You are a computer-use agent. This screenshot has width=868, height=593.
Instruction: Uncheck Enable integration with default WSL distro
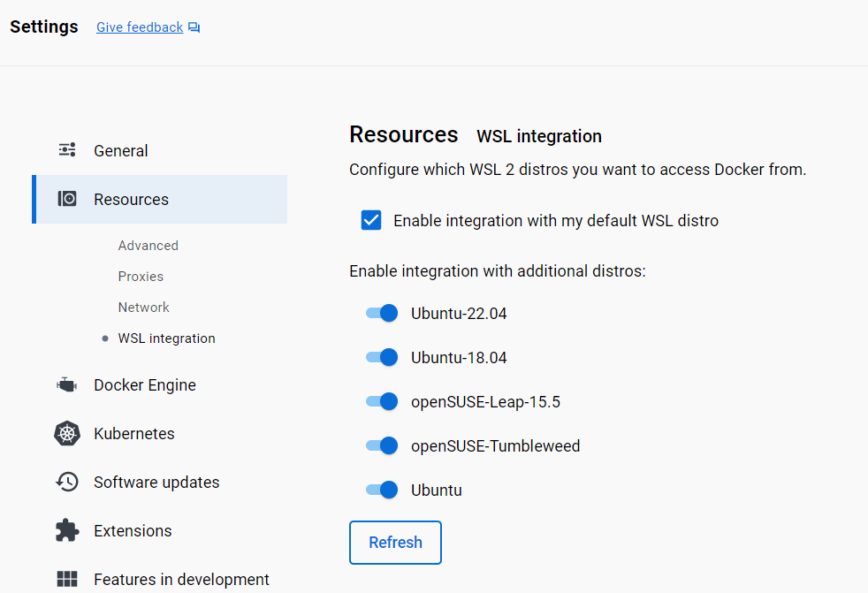point(371,220)
